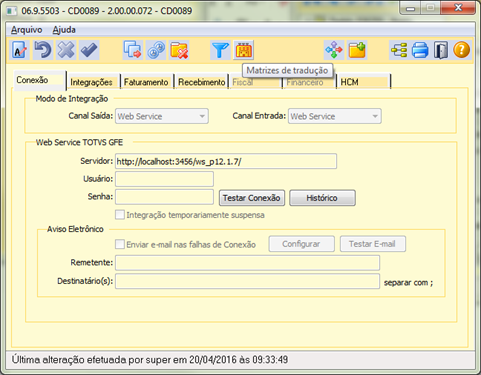Open the Canal Saída dropdown
Screen dimensions: 481x375
pos(162,116)
